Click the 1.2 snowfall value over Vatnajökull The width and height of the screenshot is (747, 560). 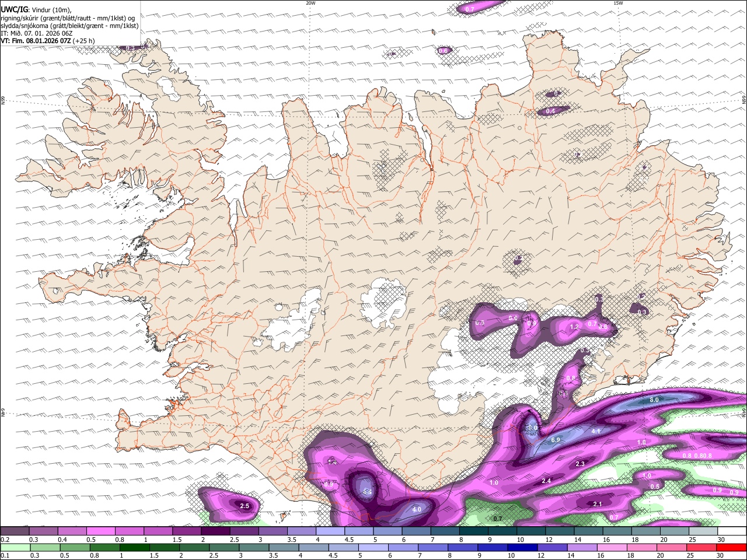point(574,327)
